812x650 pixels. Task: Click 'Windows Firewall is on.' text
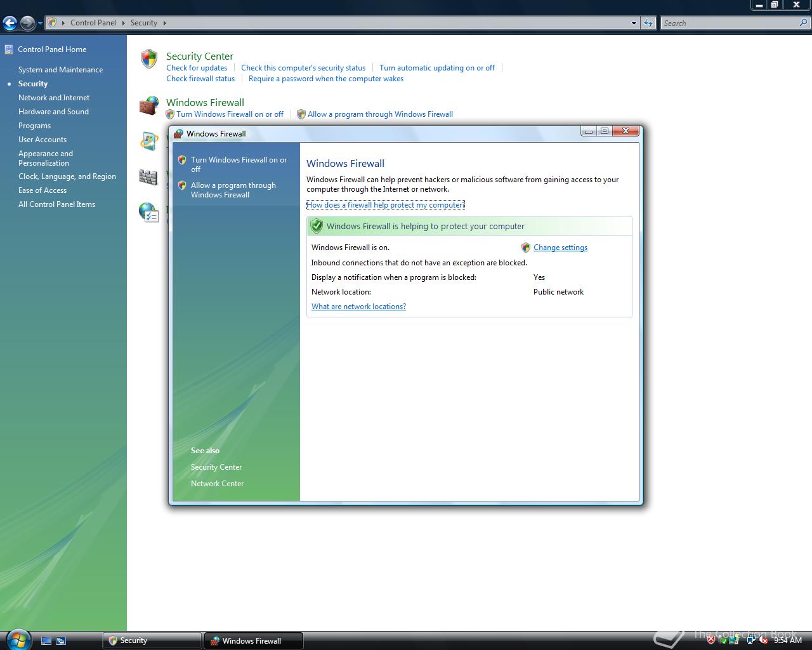pyautogui.click(x=350, y=248)
